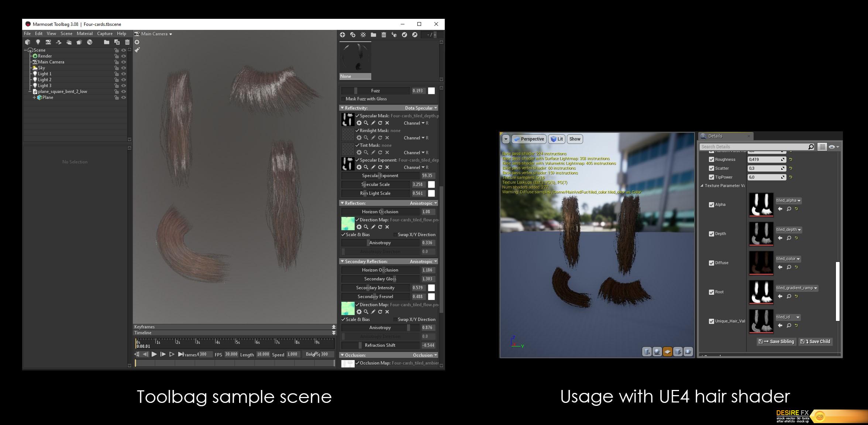Expand the Plane tree item
This screenshot has width=868, height=425.
(34, 97)
